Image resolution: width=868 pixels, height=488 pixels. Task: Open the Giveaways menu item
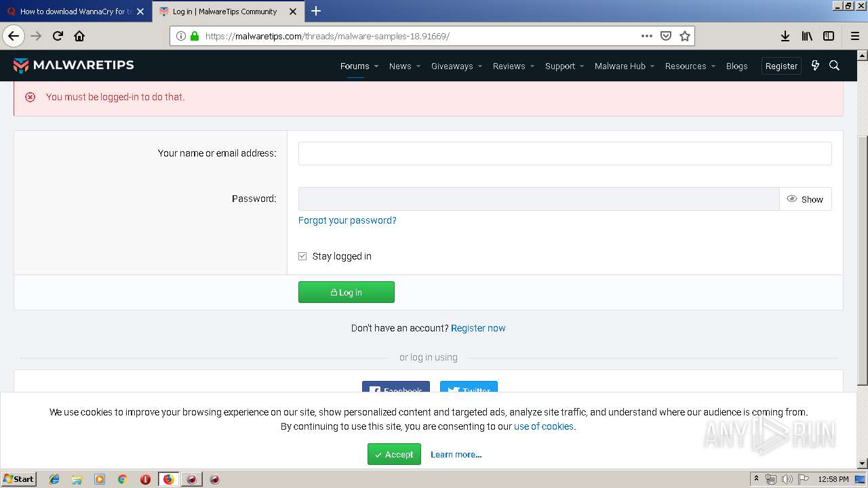452,66
